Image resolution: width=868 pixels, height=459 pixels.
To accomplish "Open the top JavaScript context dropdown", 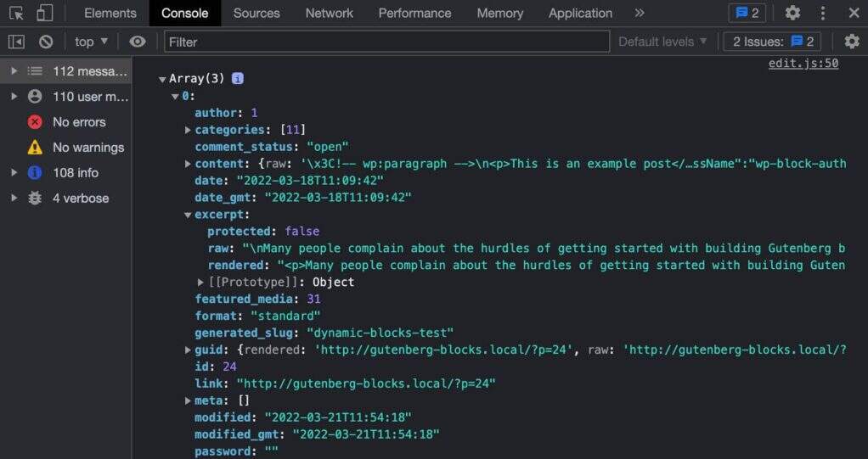I will (92, 42).
